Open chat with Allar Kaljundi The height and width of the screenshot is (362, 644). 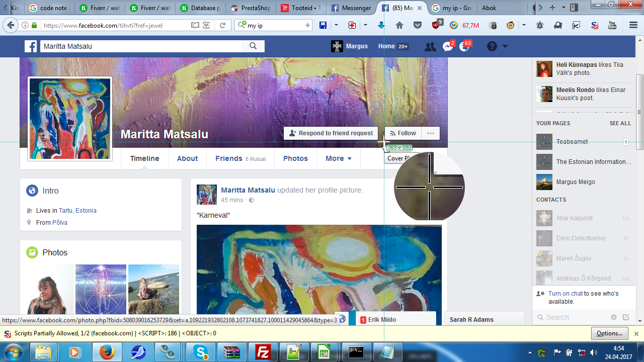click(x=583, y=218)
